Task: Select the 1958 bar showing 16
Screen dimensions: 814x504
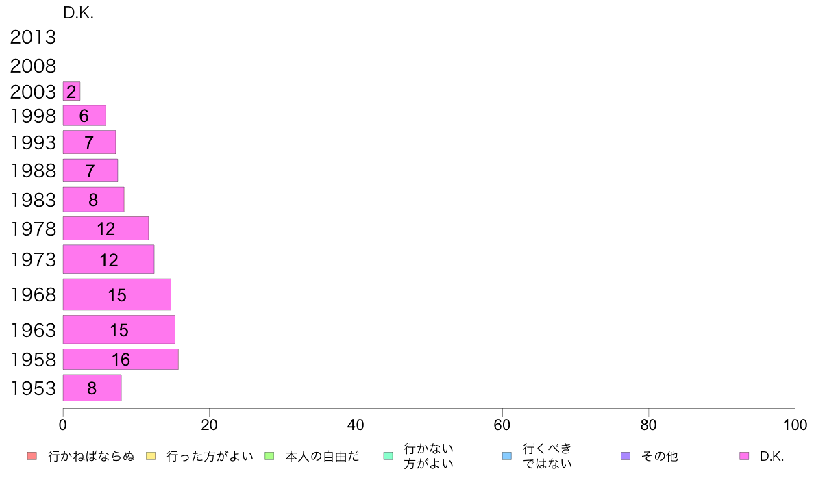Action: [x=121, y=360]
